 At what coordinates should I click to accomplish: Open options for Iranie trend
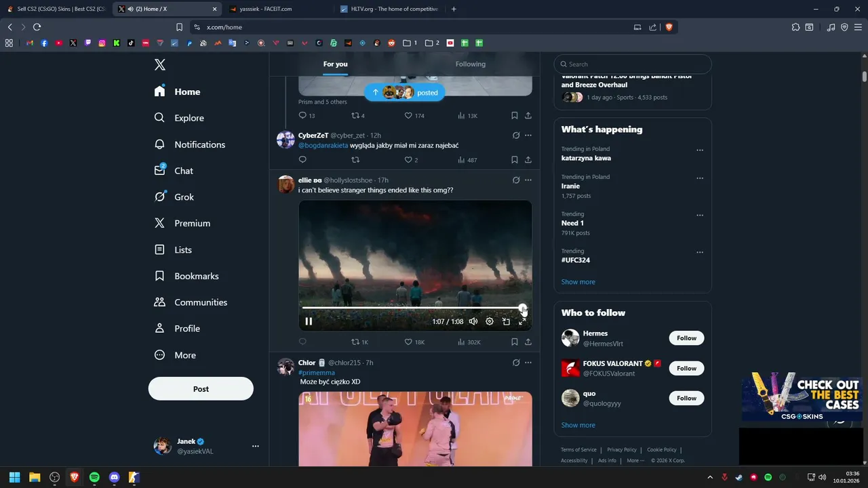700,178
